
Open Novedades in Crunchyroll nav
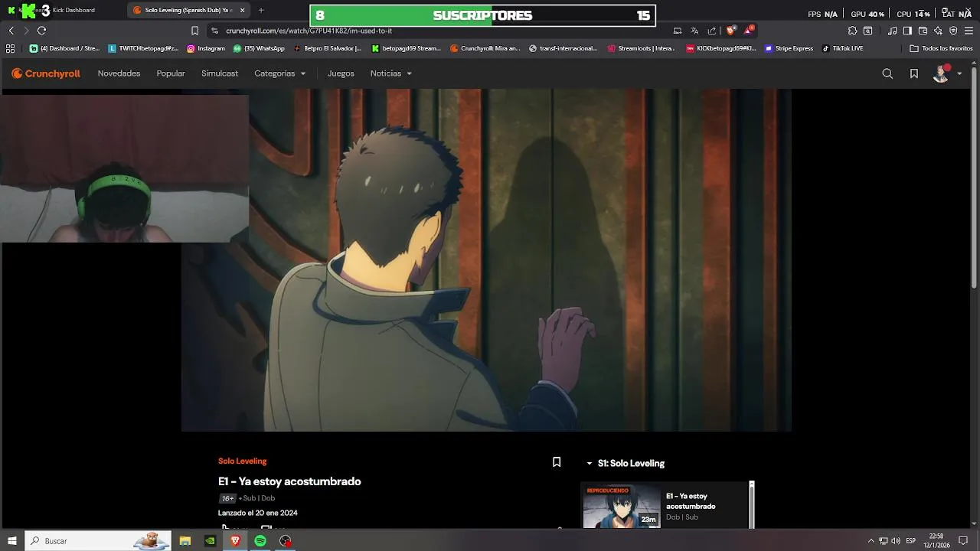[119, 73]
